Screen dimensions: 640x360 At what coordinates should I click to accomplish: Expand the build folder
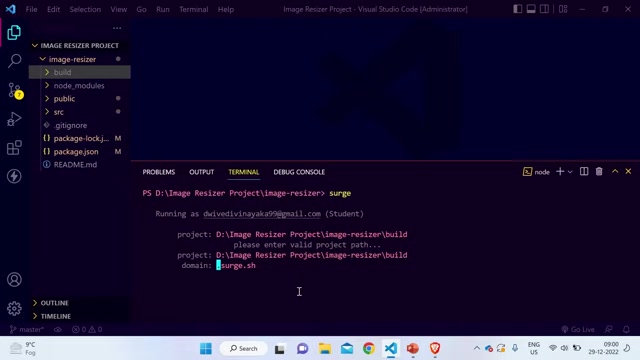coord(80,72)
